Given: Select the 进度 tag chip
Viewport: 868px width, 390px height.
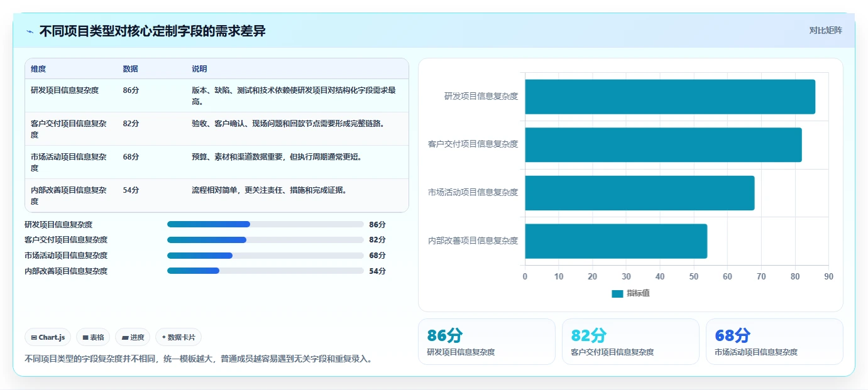Looking at the screenshot, I should [133, 337].
